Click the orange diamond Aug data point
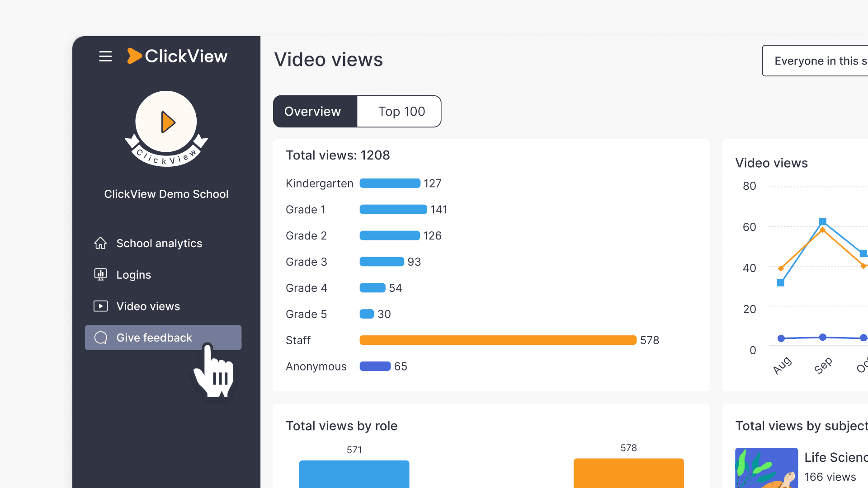The width and height of the screenshot is (868, 488). (781, 268)
